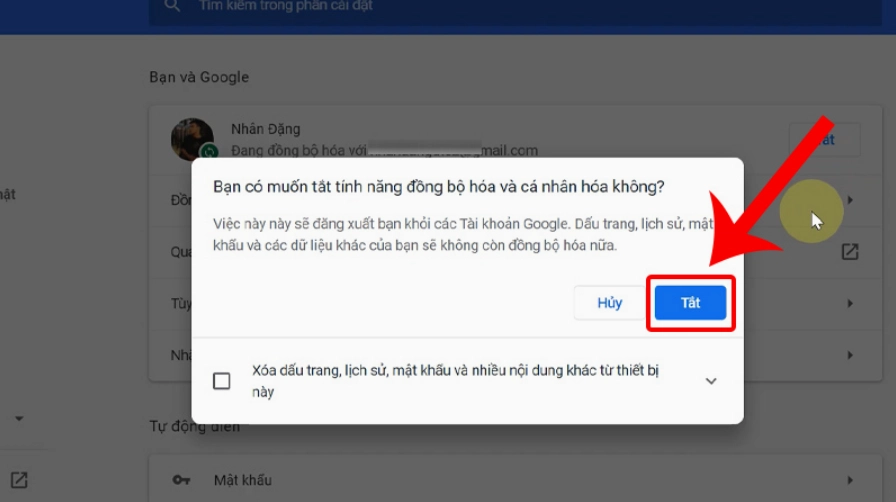Viewport: 896px width, 502px height.
Task: Expand arrow at right of Mật khẩu row
Action: click(850, 480)
